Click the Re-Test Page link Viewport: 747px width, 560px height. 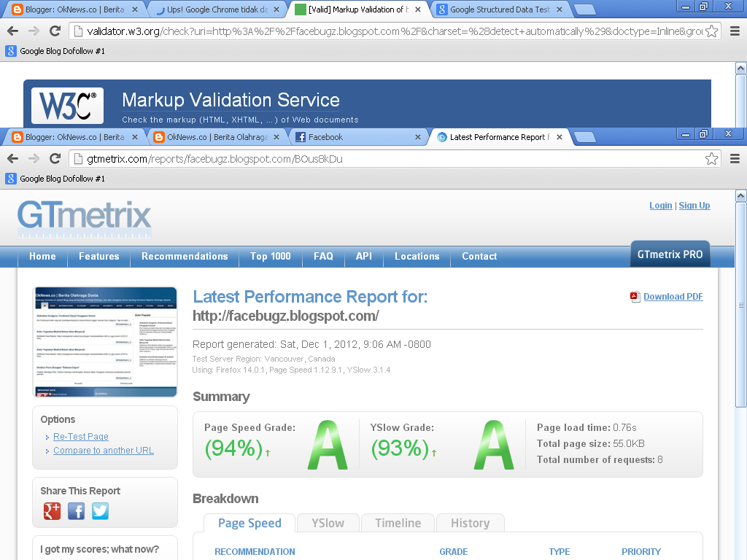coord(80,437)
